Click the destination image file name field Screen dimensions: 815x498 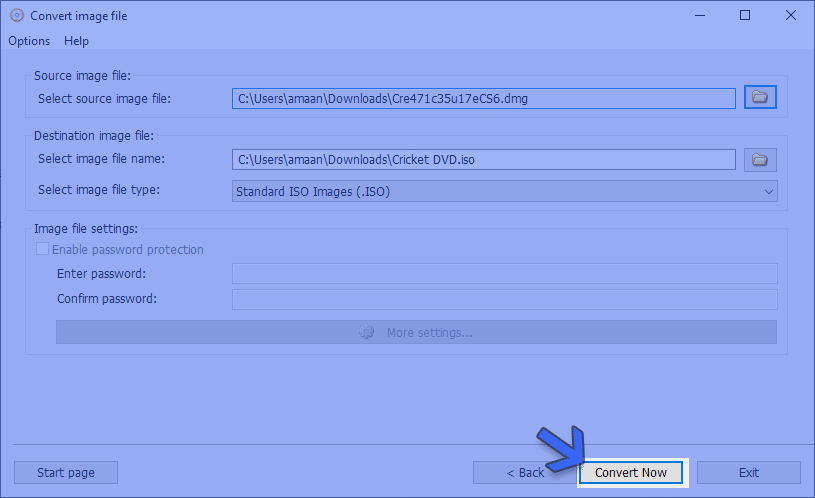pos(484,160)
